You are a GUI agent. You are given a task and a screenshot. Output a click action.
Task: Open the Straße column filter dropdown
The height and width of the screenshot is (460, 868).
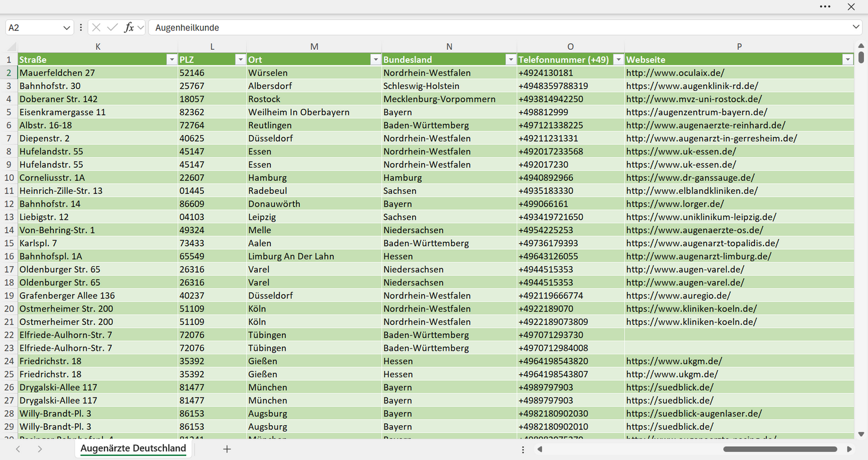tap(172, 59)
